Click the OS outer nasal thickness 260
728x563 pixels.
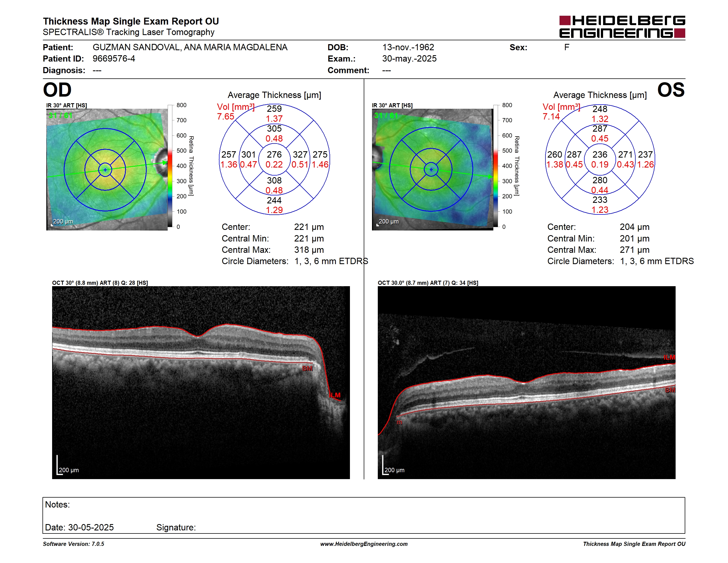click(554, 155)
